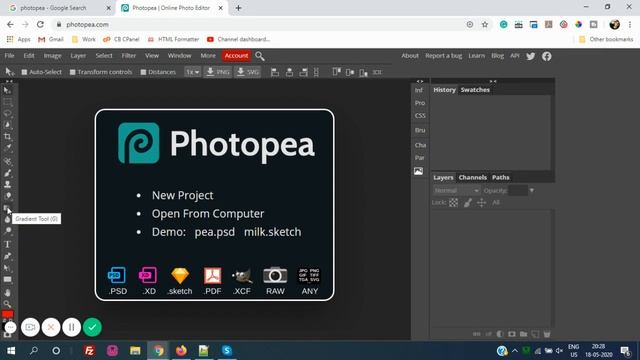Click the search magnifier in menu bar
This screenshot has height=360, width=640.
tap(260, 56)
